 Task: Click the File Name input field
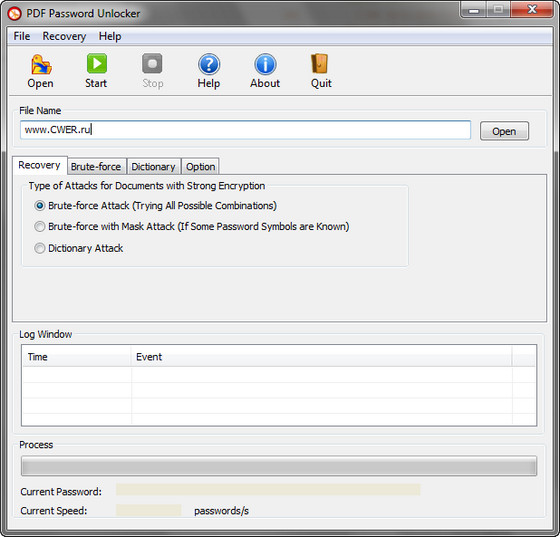tap(245, 130)
